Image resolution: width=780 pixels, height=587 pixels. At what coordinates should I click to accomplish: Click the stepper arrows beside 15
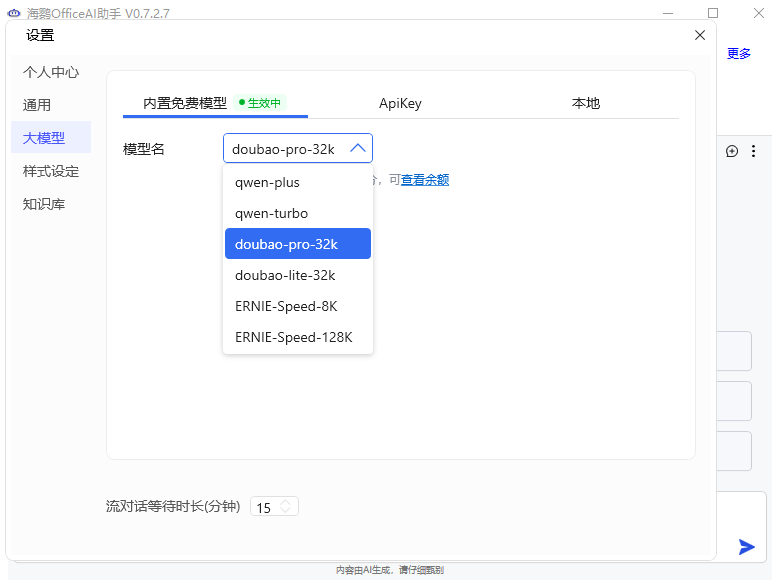click(285, 506)
